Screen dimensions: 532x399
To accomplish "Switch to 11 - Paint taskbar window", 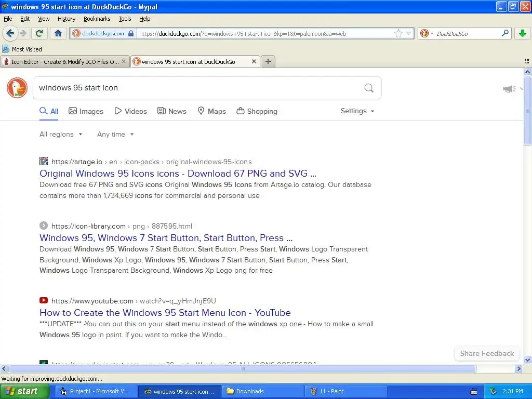I will point(345,391).
